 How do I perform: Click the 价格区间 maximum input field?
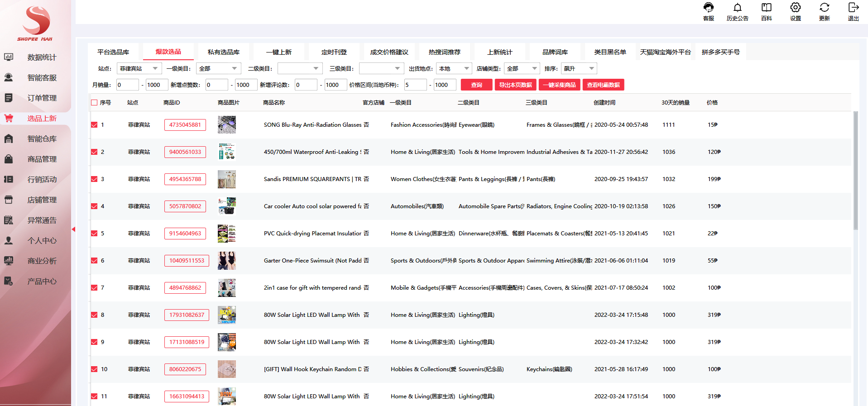445,85
